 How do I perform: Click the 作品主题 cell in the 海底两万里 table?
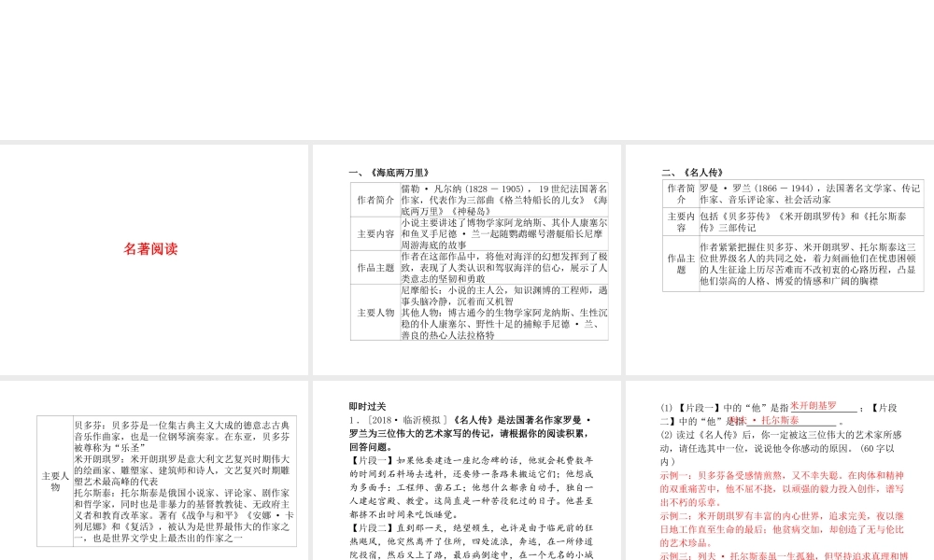[x=375, y=268]
